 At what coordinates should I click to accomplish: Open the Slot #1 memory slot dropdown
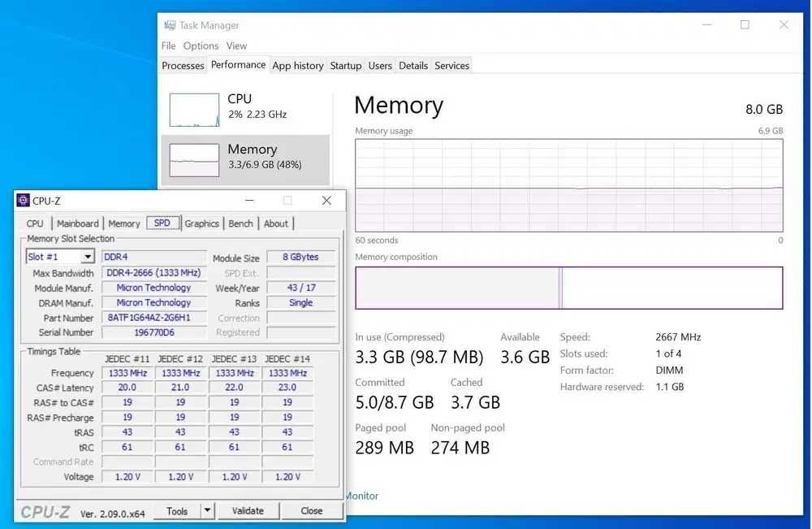click(x=88, y=257)
